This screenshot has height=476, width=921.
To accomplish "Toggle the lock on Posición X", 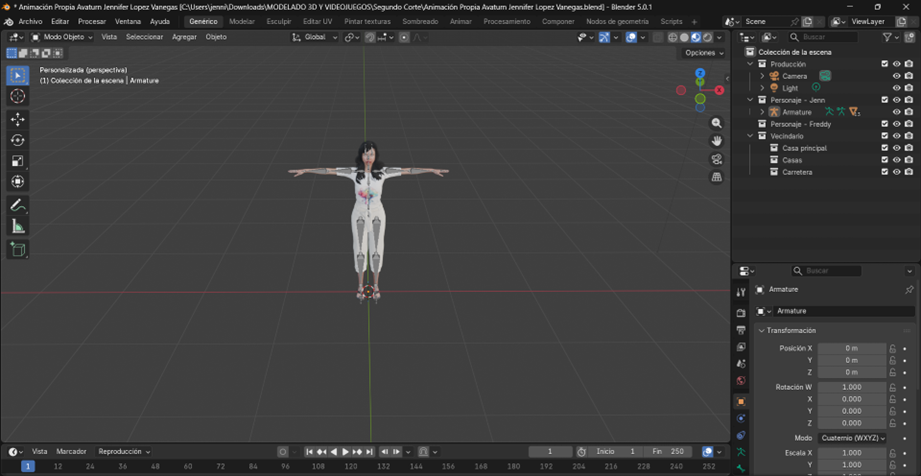I will [893, 348].
